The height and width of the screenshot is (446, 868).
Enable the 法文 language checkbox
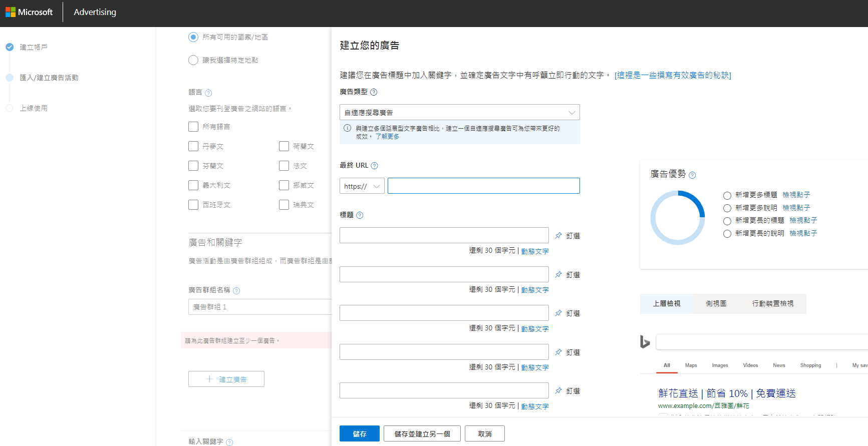pyautogui.click(x=284, y=166)
